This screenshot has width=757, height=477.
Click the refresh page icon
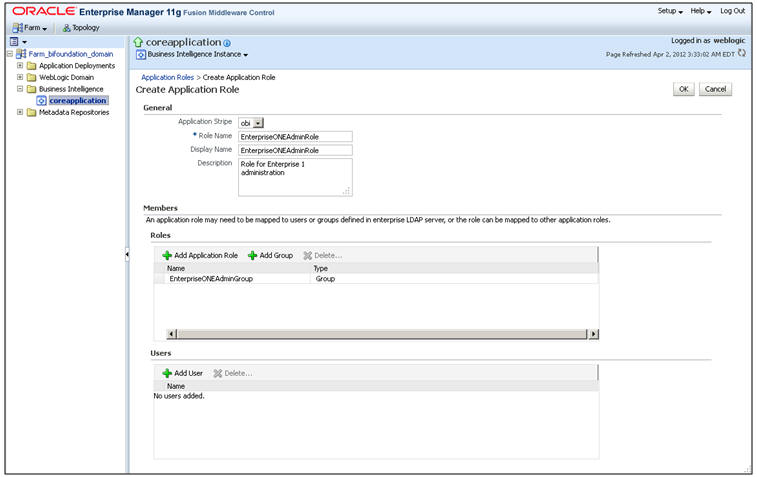click(x=742, y=54)
